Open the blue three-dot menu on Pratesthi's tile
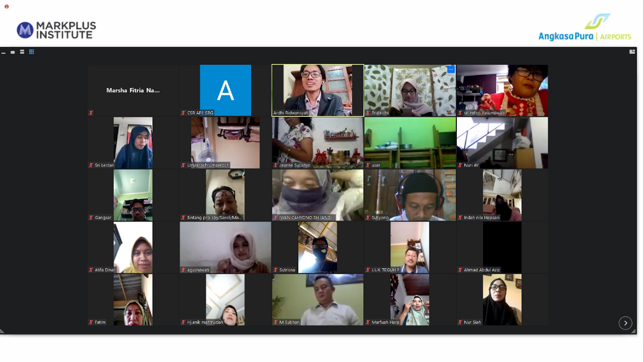 (x=451, y=69)
